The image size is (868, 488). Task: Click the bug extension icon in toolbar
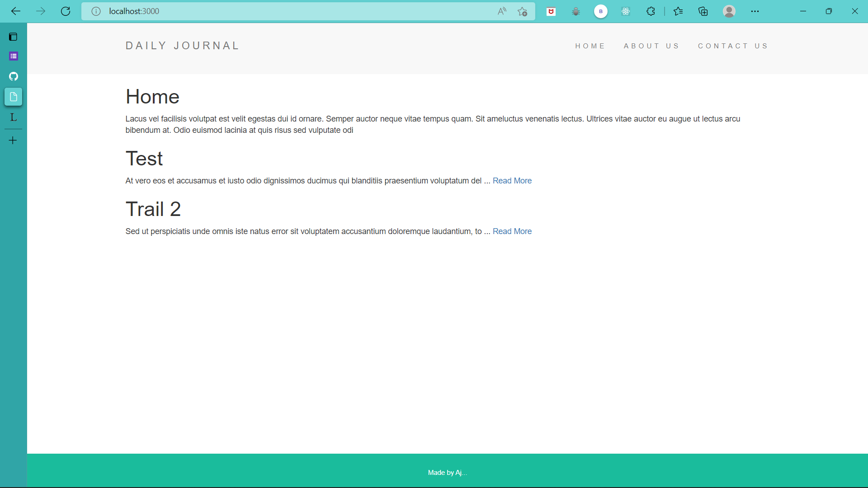point(576,11)
